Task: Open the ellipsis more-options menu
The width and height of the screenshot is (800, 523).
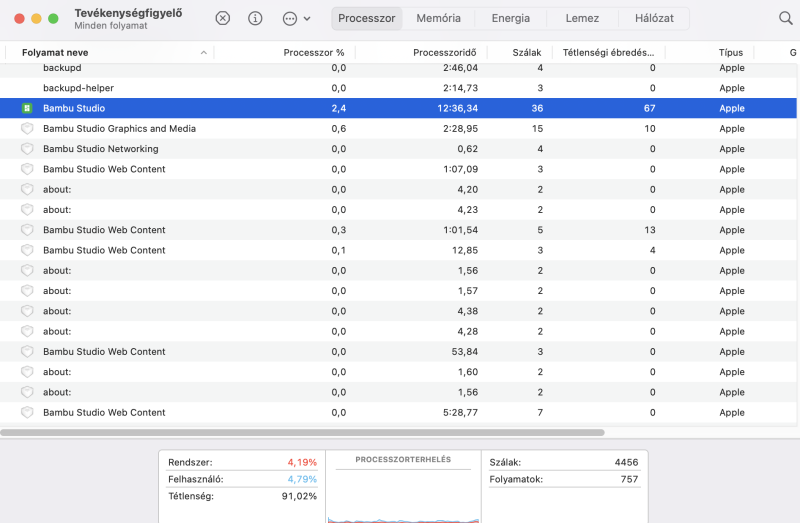Action: (290, 19)
